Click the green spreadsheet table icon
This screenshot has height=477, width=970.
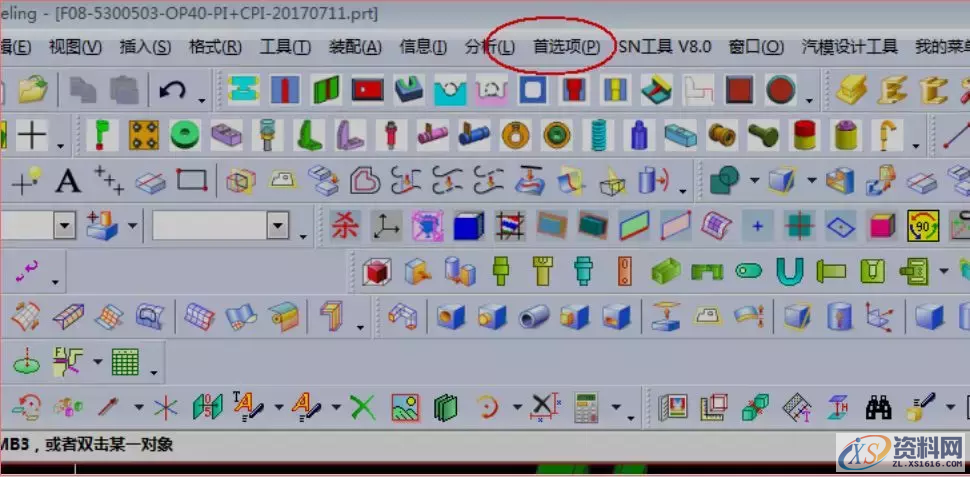pos(126,362)
